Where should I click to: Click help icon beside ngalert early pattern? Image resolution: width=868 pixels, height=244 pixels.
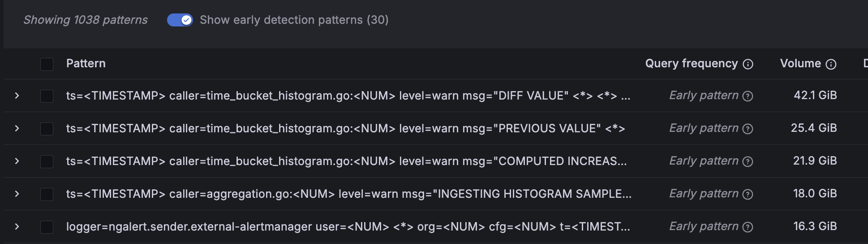click(748, 227)
